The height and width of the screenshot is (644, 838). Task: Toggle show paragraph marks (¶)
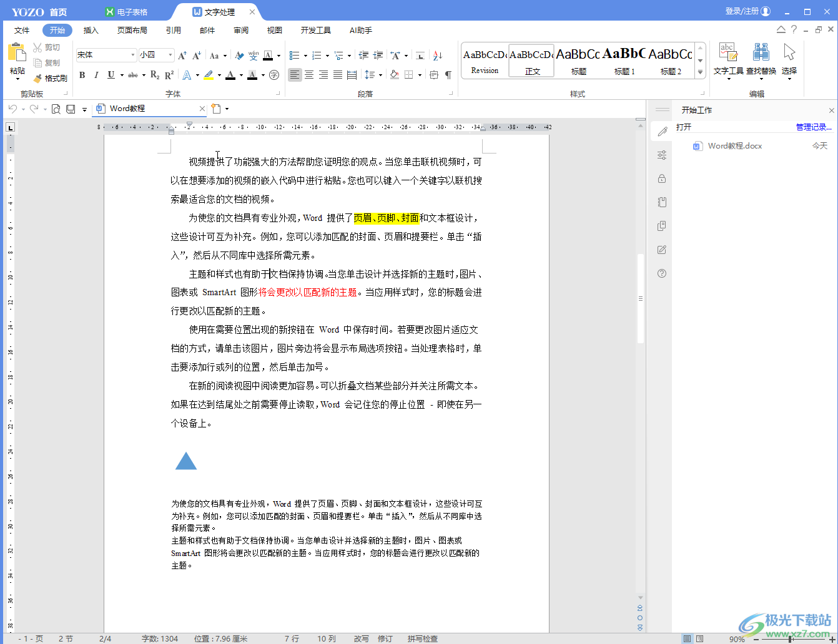pos(448,75)
